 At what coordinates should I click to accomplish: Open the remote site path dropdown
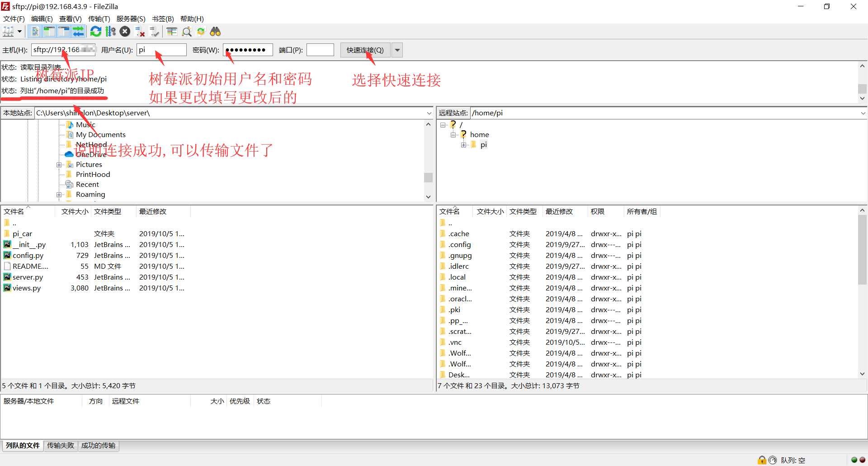(863, 113)
